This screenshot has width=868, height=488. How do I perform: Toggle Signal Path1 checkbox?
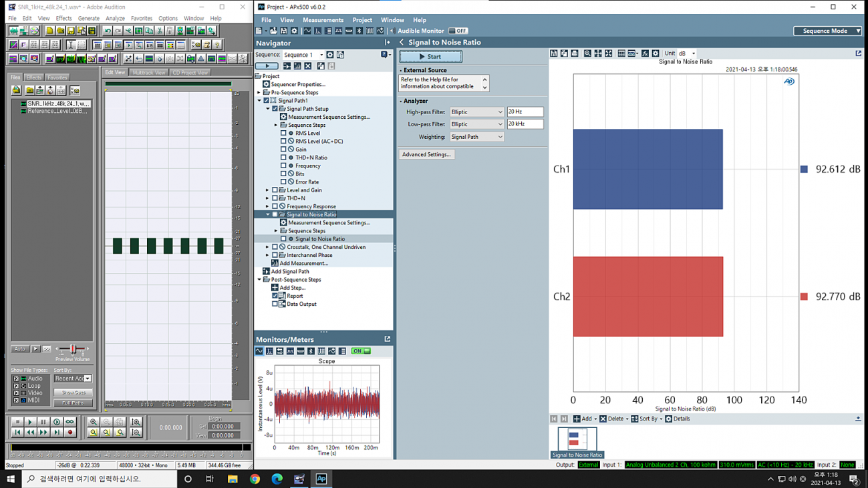[x=267, y=101]
